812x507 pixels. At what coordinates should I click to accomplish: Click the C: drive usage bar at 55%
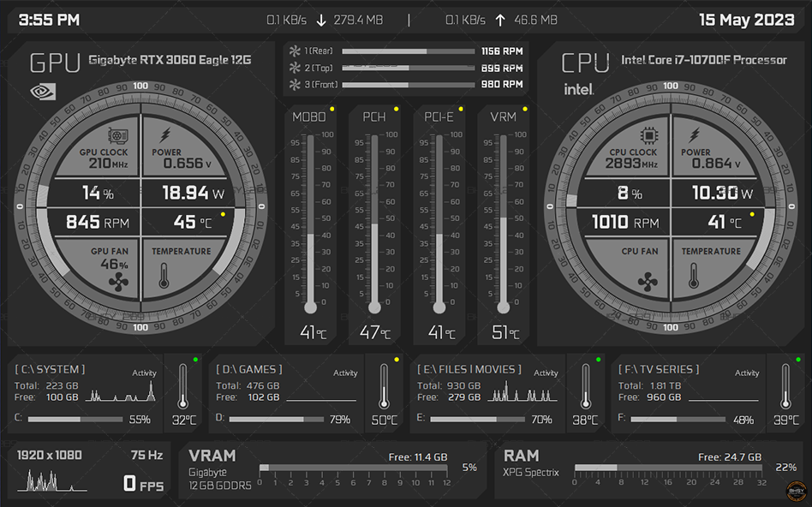[75, 419]
